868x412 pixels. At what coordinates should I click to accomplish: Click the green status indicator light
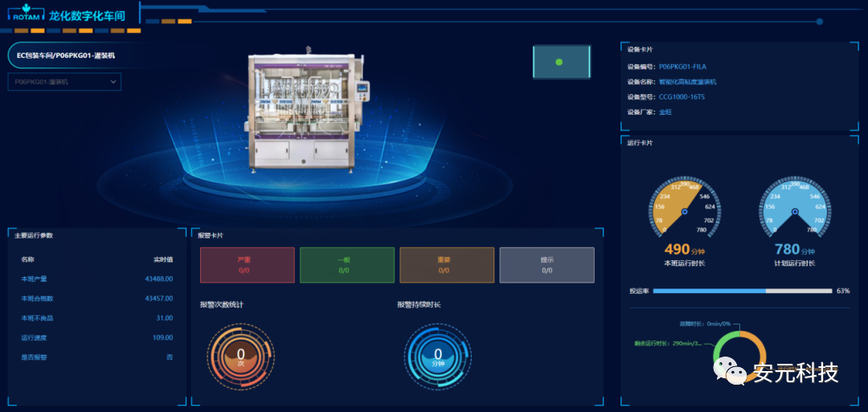tap(559, 62)
